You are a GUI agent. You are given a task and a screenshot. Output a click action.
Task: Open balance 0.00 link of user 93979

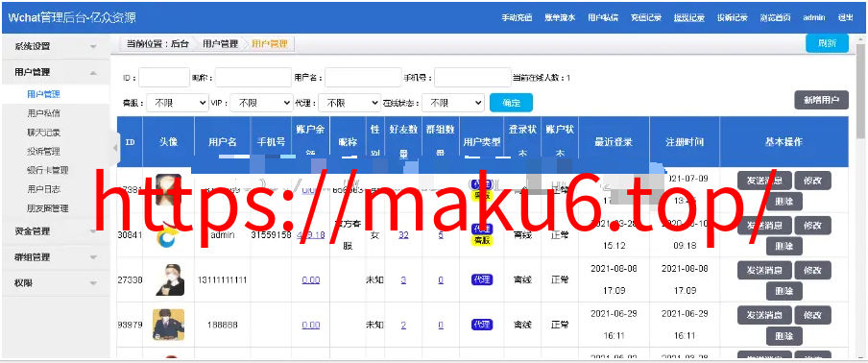pos(310,325)
